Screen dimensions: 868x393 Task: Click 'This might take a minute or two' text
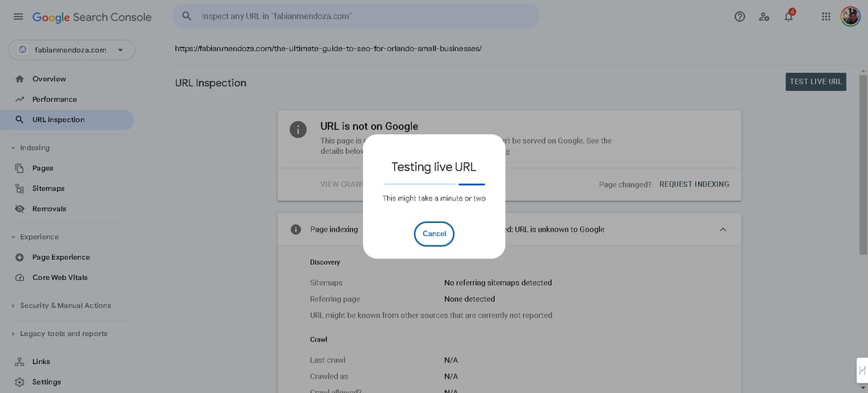(434, 198)
